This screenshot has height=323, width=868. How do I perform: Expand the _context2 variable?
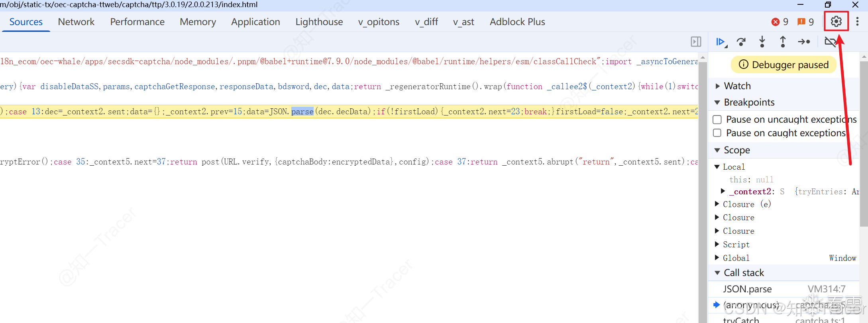coord(723,191)
